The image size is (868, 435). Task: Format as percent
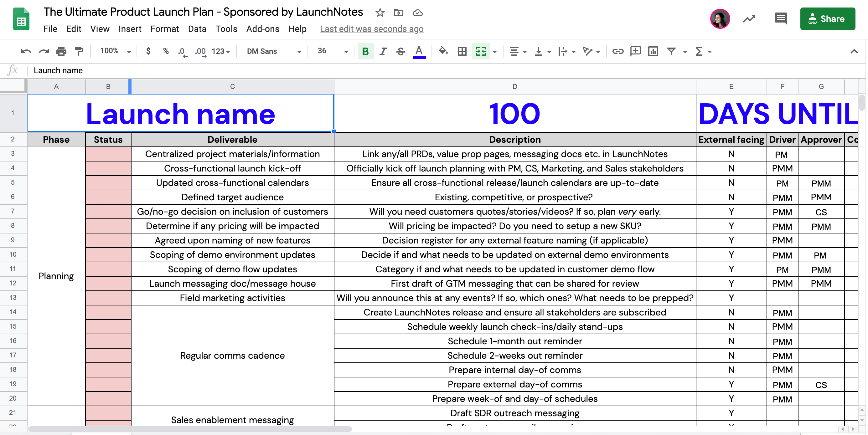click(x=165, y=51)
